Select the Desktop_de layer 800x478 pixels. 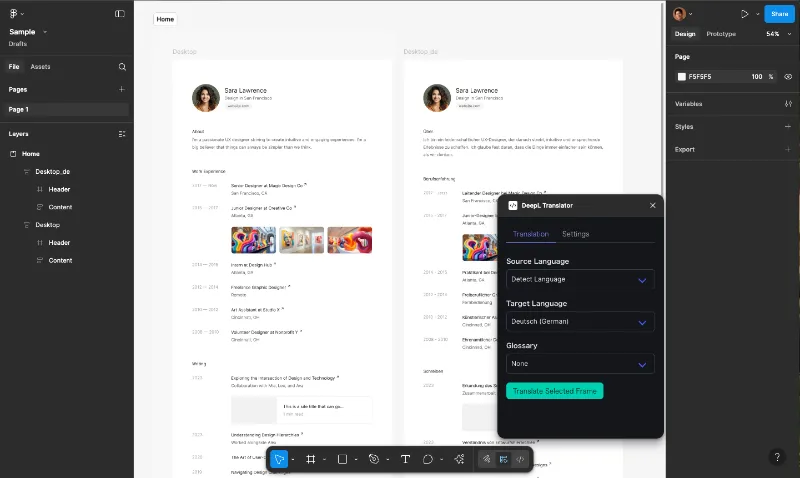[53, 171]
